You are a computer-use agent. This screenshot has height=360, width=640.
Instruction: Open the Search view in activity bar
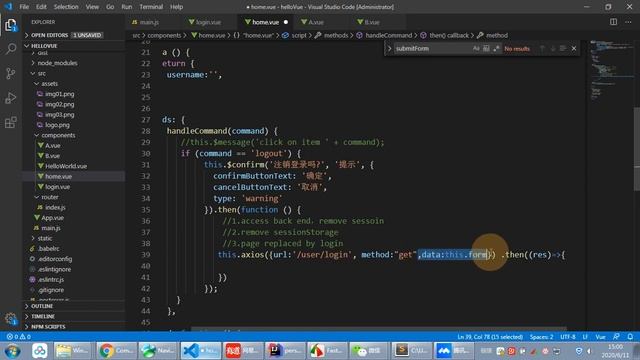pos(11,49)
